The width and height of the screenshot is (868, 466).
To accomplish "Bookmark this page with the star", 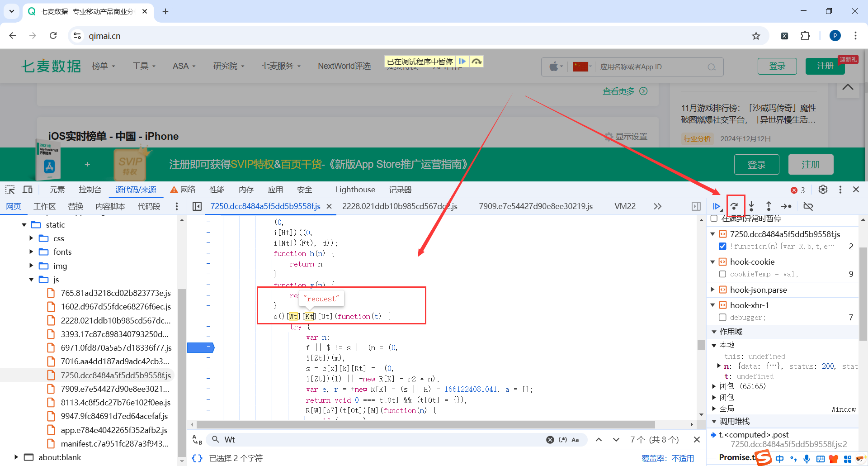I will click(x=756, y=36).
